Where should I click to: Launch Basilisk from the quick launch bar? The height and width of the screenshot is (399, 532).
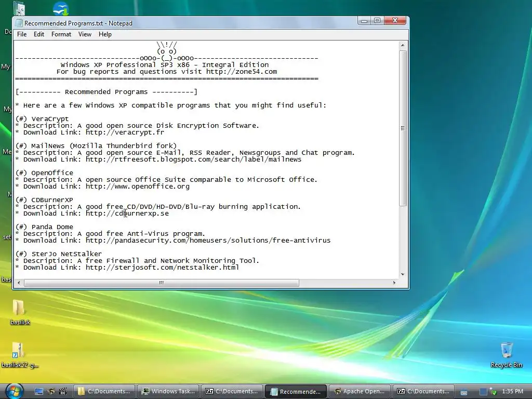(x=51, y=391)
